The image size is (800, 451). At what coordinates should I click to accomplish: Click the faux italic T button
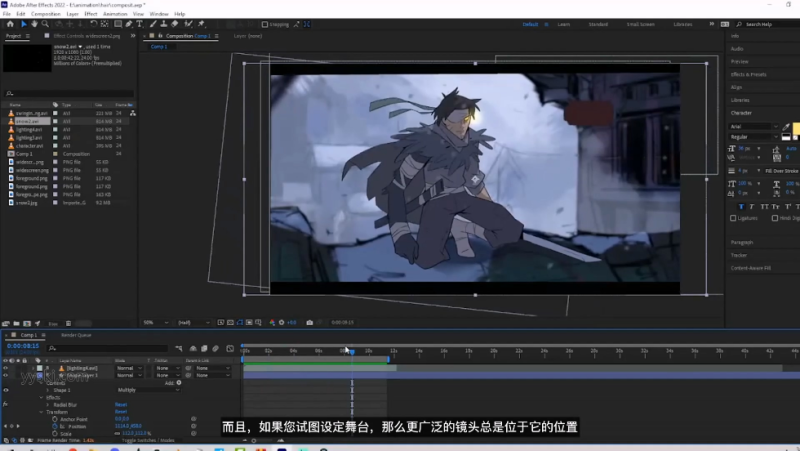point(752,207)
